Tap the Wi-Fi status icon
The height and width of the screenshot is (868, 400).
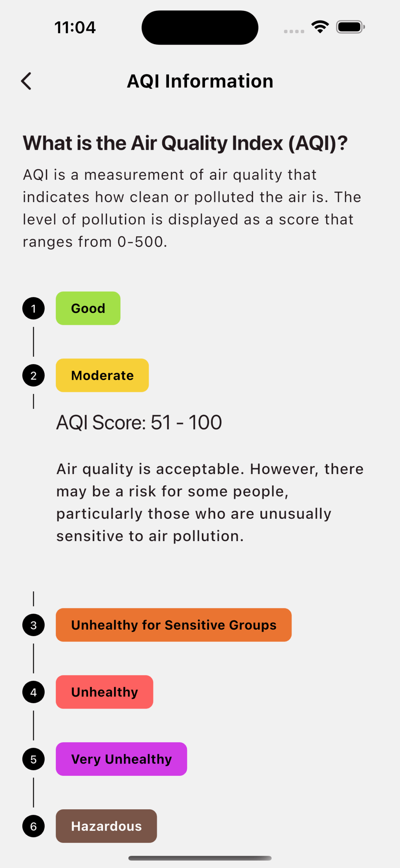pos(320,27)
